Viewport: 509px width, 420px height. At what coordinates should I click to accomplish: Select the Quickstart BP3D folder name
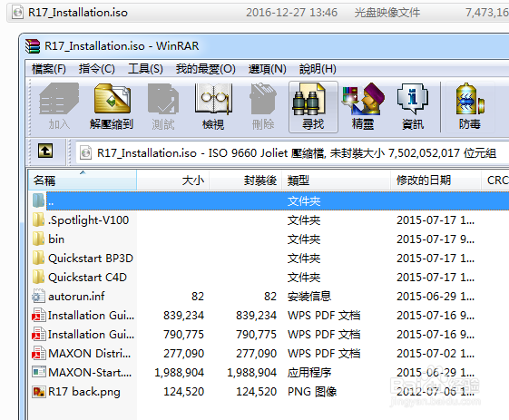coord(91,259)
